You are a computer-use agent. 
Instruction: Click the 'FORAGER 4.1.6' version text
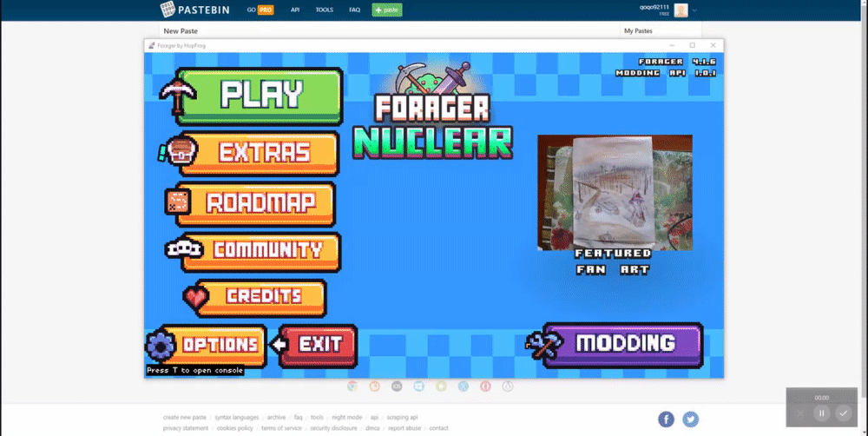click(x=678, y=62)
